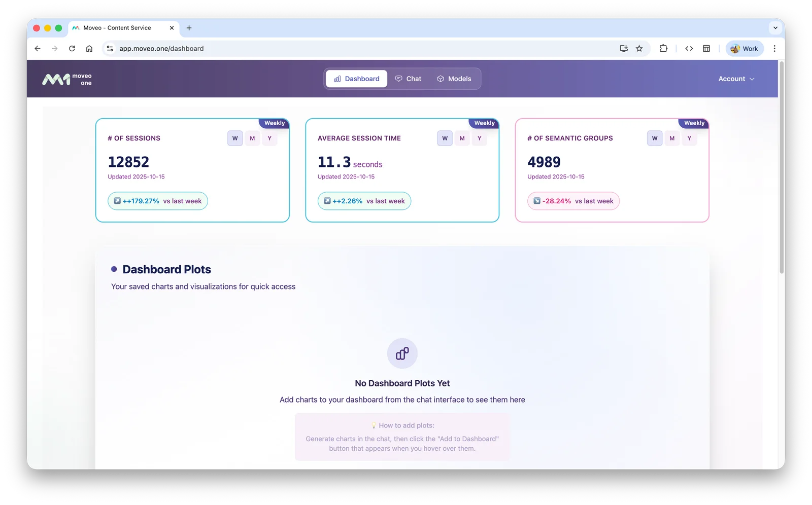Open the developer tools code icon

pyautogui.click(x=689, y=49)
